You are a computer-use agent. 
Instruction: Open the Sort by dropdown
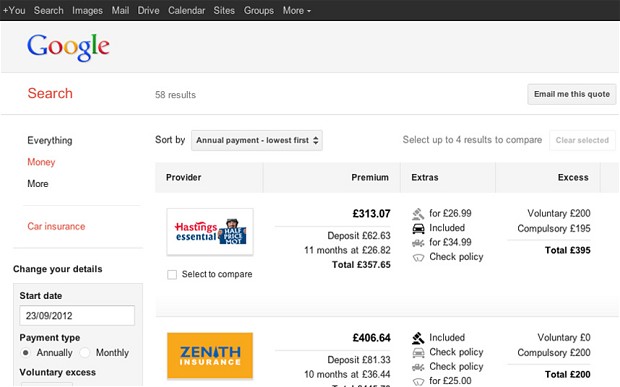pyautogui.click(x=257, y=140)
